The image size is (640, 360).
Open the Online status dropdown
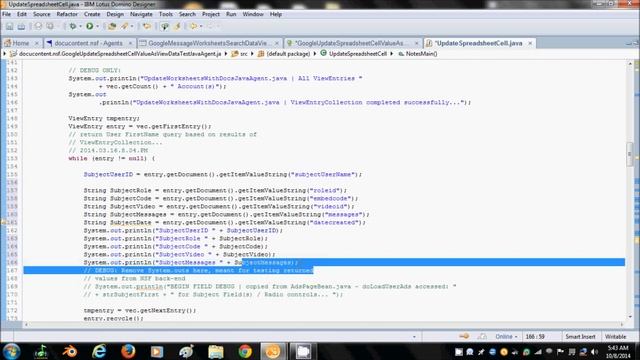pos(506,337)
